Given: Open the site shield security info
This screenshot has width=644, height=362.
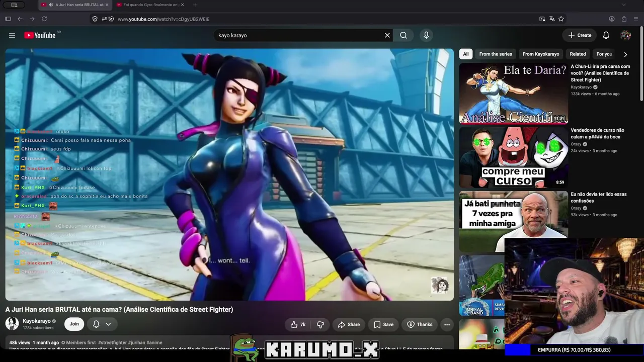Looking at the screenshot, I should coord(95,19).
